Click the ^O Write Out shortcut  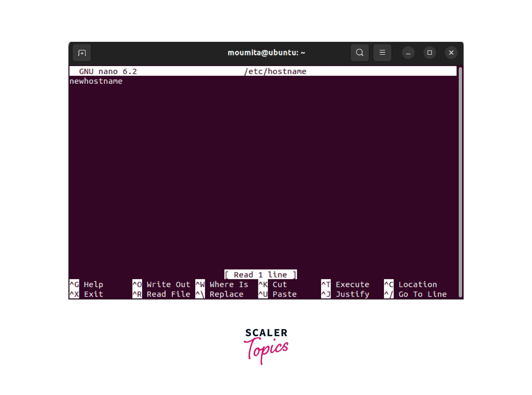(x=161, y=284)
